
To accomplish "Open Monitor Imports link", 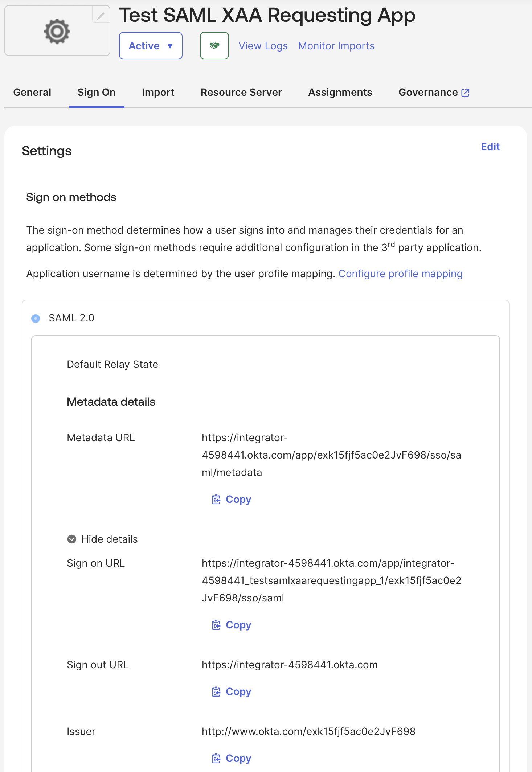I will tap(336, 46).
